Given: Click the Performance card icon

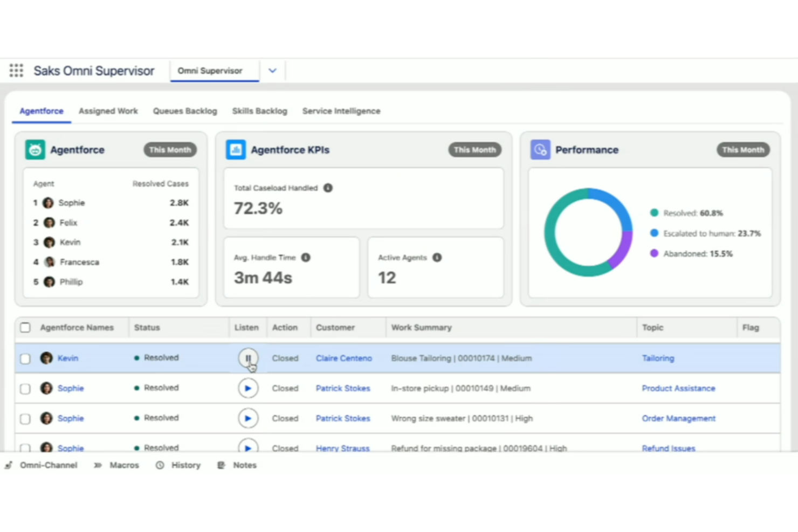Looking at the screenshot, I should point(540,150).
